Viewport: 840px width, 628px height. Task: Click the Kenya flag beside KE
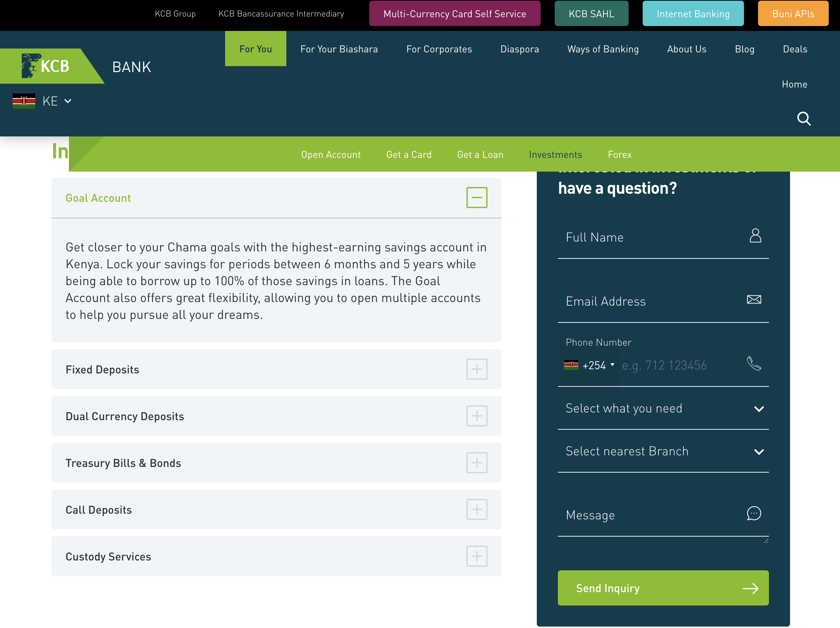(x=24, y=101)
